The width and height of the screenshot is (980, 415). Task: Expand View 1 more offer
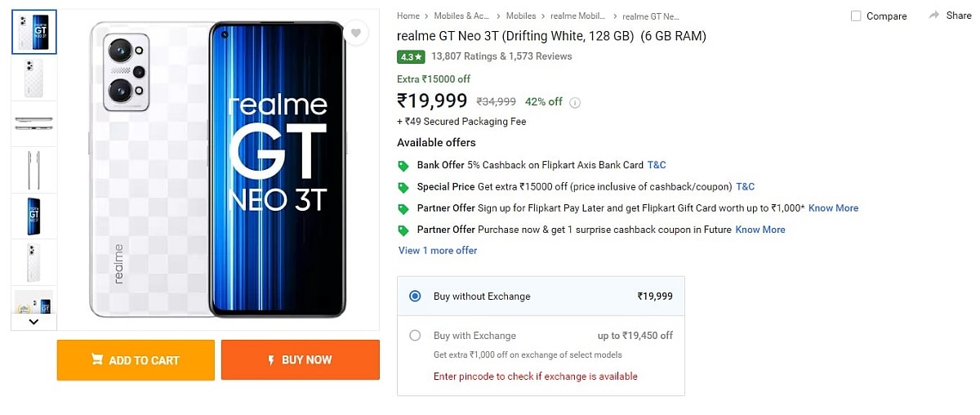[x=438, y=251]
